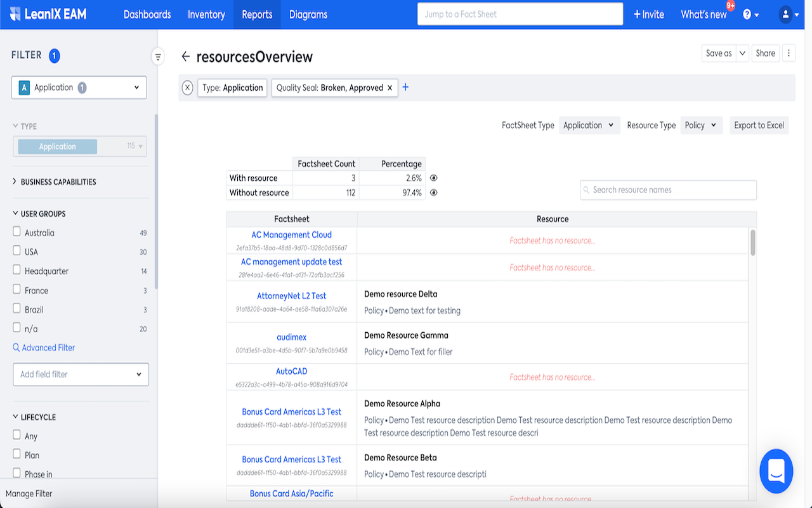
Task: Open the audimex factsheet link
Action: (x=292, y=337)
